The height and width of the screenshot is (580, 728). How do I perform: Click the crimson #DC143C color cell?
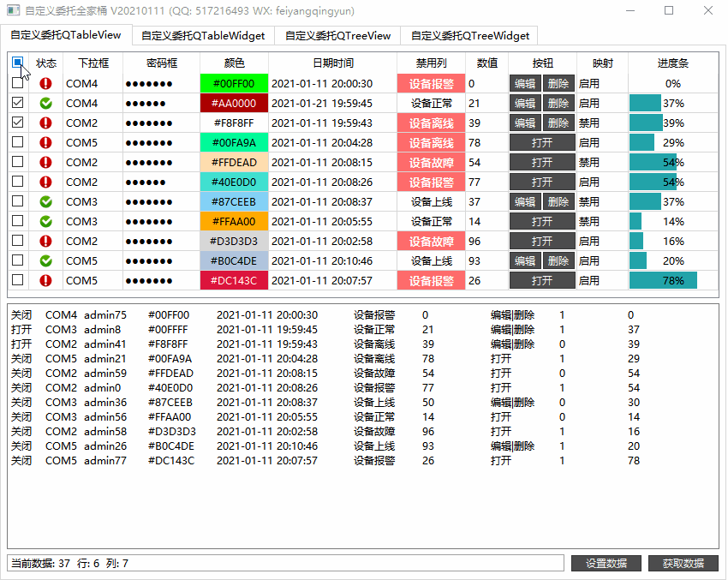click(x=234, y=280)
